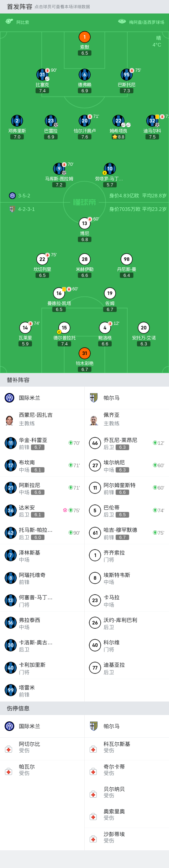Image resolution: width=169 pixels, height=868 pixels.
Task: Open coach Simone Inzaghi's profile photo
Action: (x=9, y=420)
